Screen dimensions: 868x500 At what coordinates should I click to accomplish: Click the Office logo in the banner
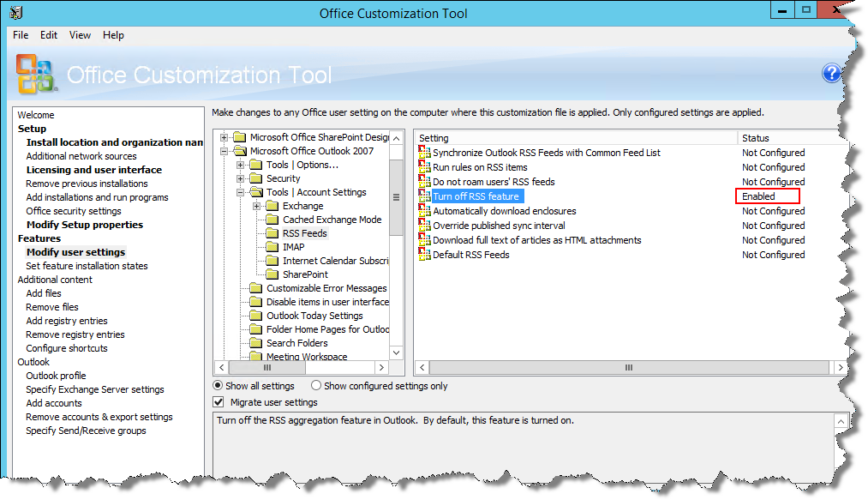point(36,74)
